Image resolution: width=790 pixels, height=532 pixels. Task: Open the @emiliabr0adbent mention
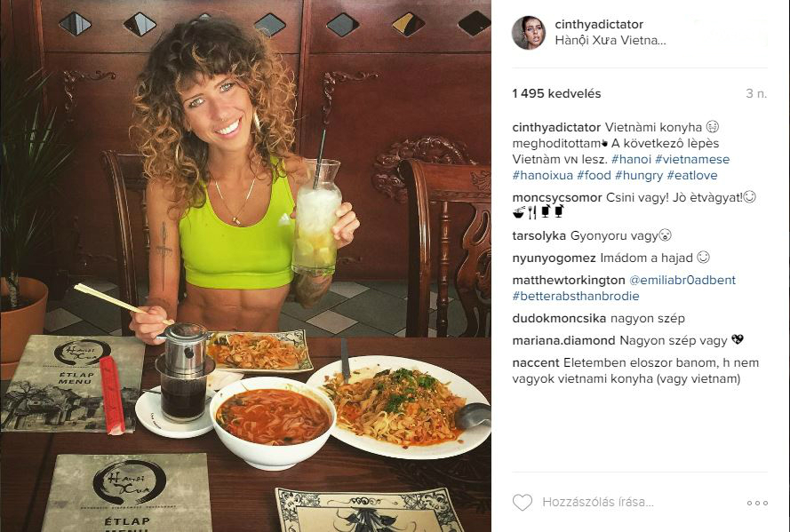(682, 280)
